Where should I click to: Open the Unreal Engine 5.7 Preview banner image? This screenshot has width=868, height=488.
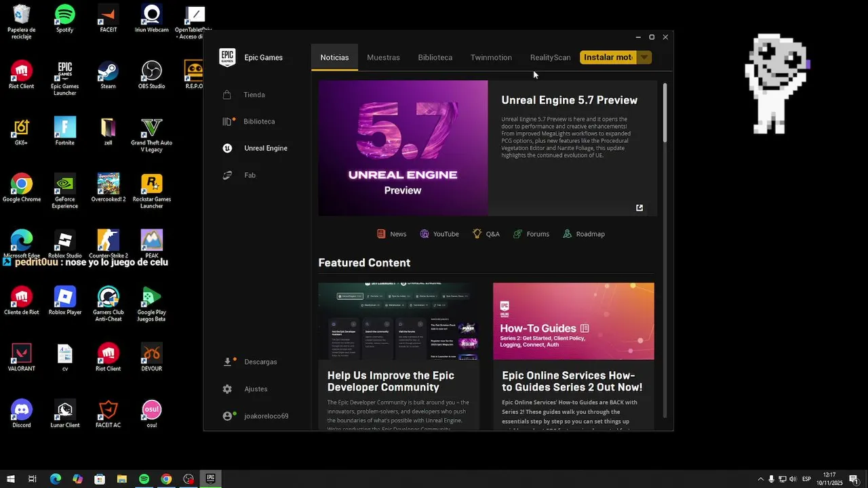tap(403, 148)
